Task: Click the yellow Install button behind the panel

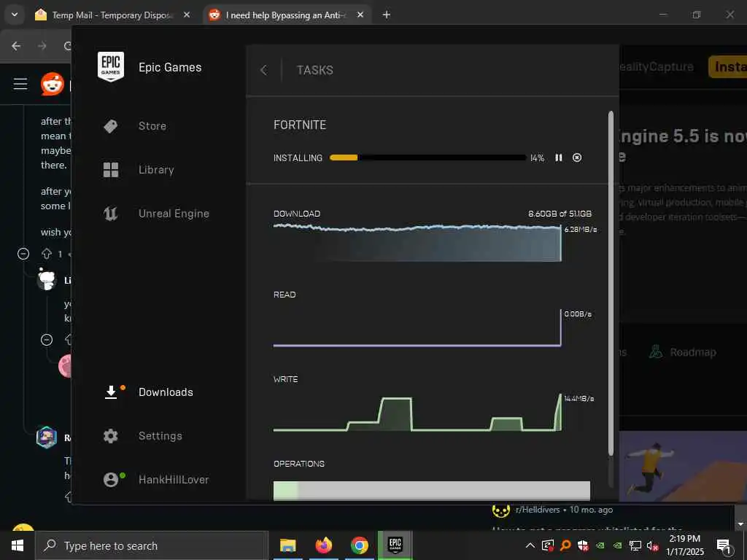Action: [x=727, y=66]
